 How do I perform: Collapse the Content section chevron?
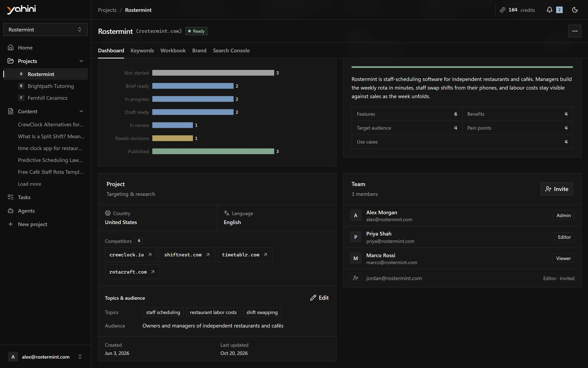click(x=81, y=111)
